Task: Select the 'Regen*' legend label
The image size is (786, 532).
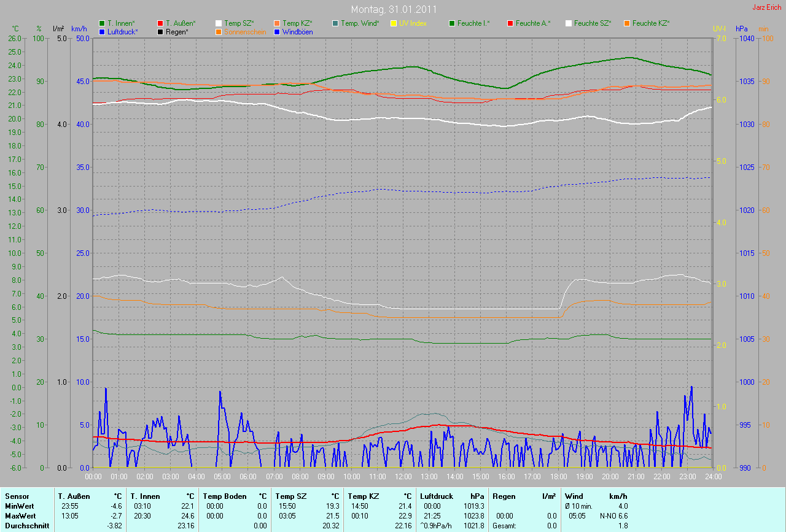Action: [177, 31]
